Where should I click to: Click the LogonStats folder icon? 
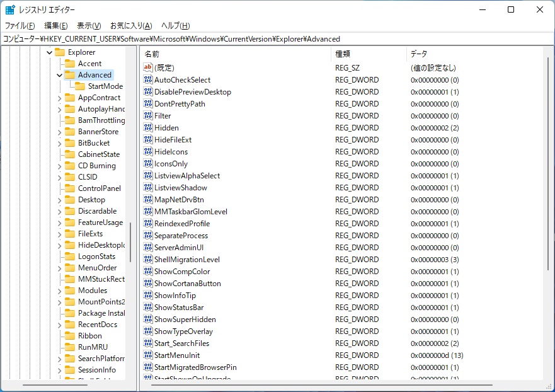[x=70, y=256]
